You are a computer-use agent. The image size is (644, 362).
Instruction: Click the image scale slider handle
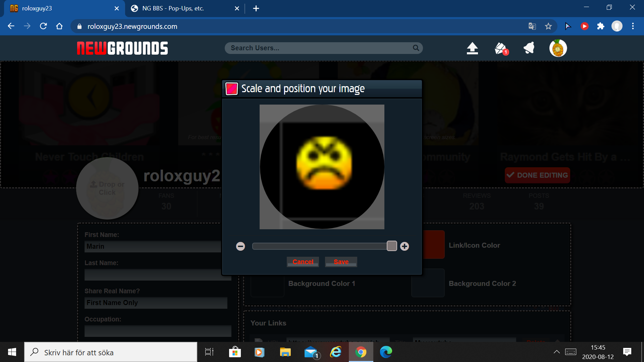pyautogui.click(x=392, y=246)
